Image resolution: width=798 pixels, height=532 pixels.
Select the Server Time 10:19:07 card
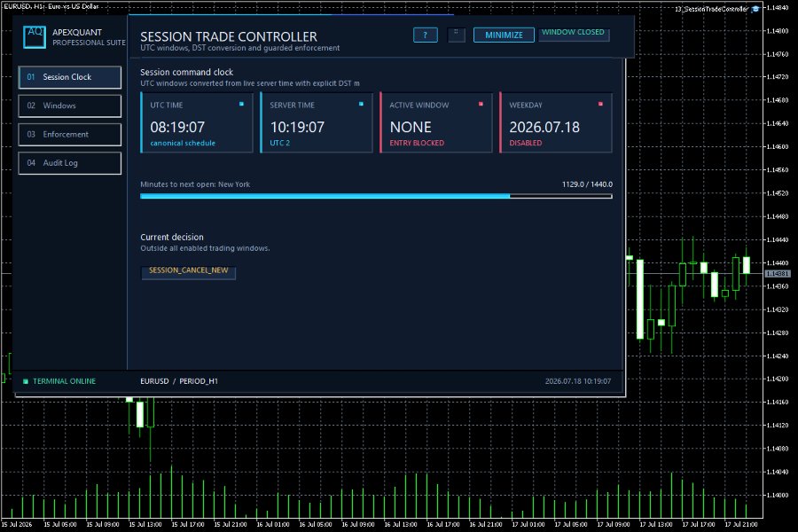(x=316, y=122)
